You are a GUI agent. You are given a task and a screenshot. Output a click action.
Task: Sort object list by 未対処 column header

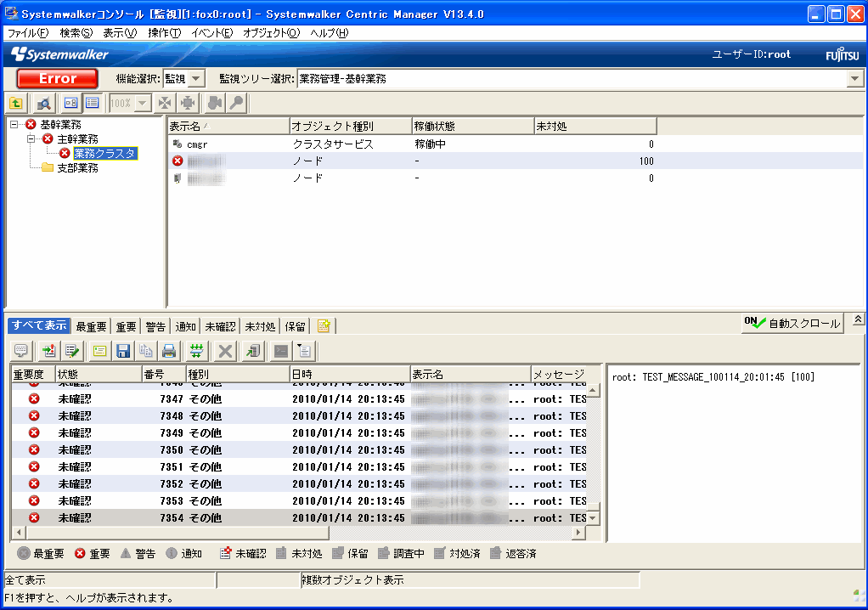(x=595, y=127)
